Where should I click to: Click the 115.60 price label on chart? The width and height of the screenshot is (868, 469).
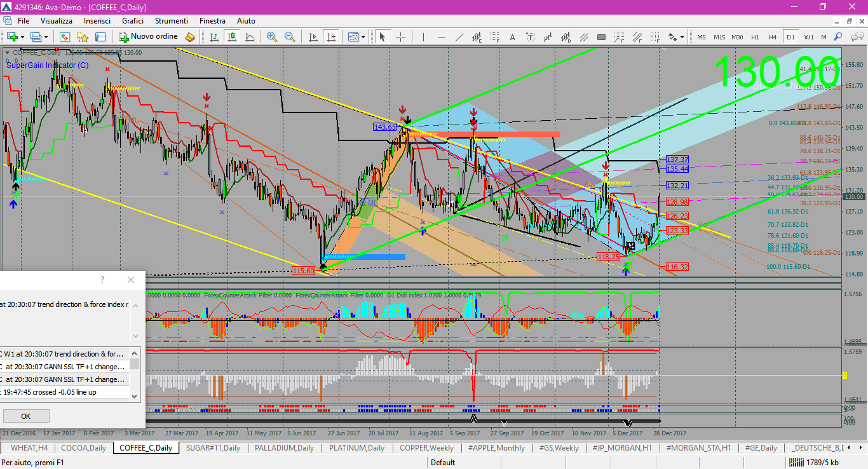coord(304,271)
